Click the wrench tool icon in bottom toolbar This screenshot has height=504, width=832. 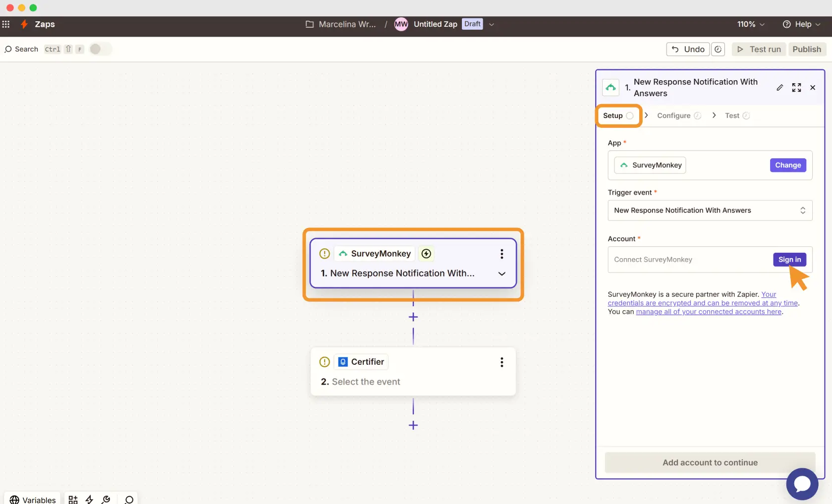click(x=106, y=500)
